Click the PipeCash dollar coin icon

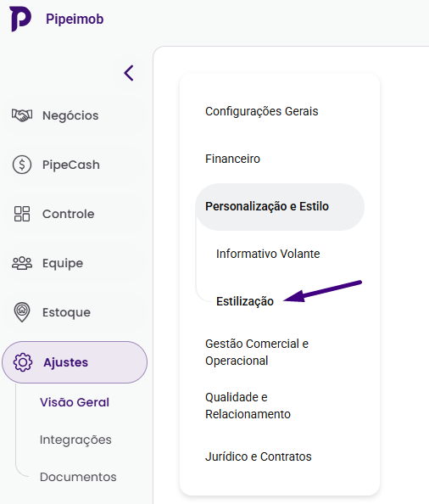22,165
